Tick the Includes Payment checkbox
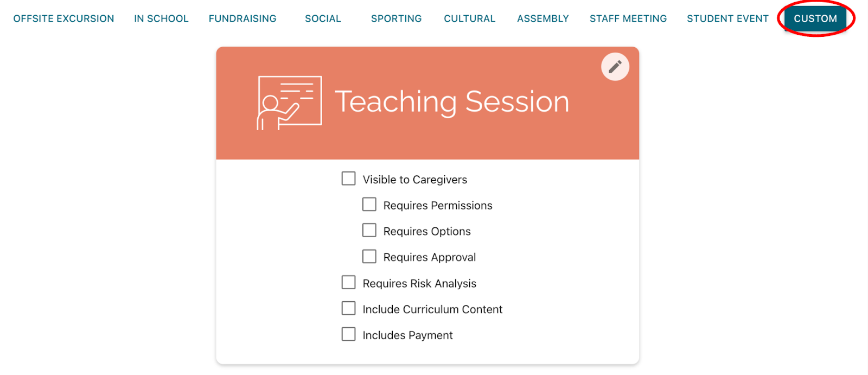Image resolution: width=868 pixels, height=375 pixels. (x=348, y=334)
